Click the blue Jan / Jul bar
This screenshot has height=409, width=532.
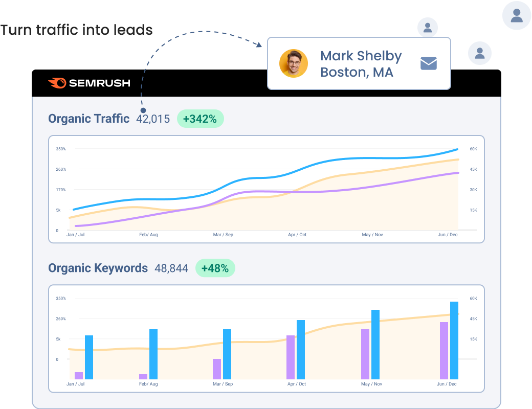pos(89,357)
